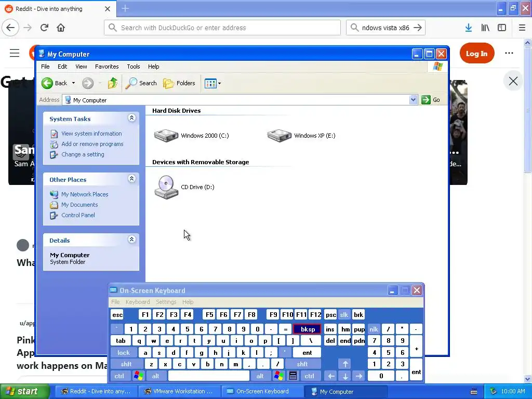The height and width of the screenshot is (399, 532).
Task: Open the Edit menu in My Computer
Action: (62, 66)
